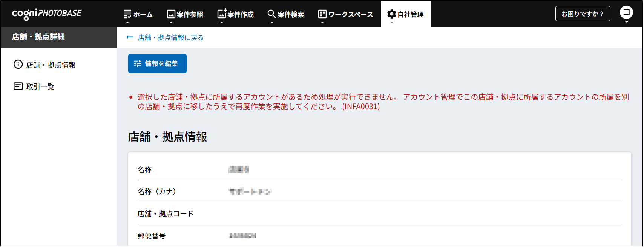644x247 pixels.
Task: Click the back arrow icon
Action: point(130,37)
